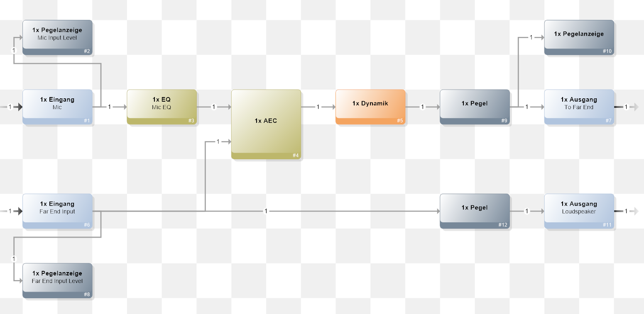Screen dimensions: 644x314
Task: Click the connection label between Dynamik and Pegel
Action: pos(423,107)
